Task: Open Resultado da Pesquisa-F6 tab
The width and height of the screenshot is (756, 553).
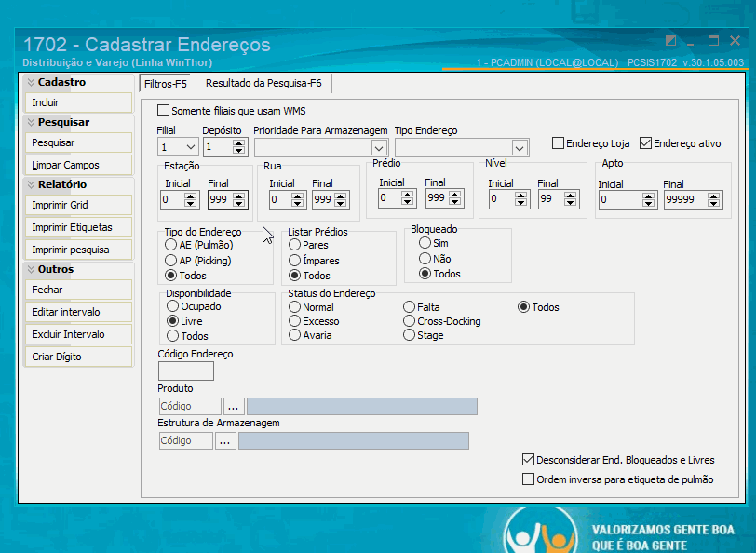Action: coord(263,83)
